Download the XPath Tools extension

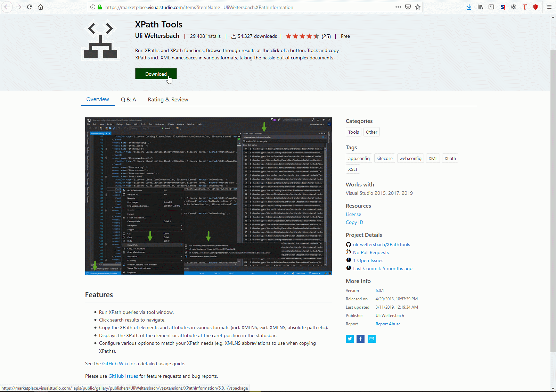[x=156, y=74]
